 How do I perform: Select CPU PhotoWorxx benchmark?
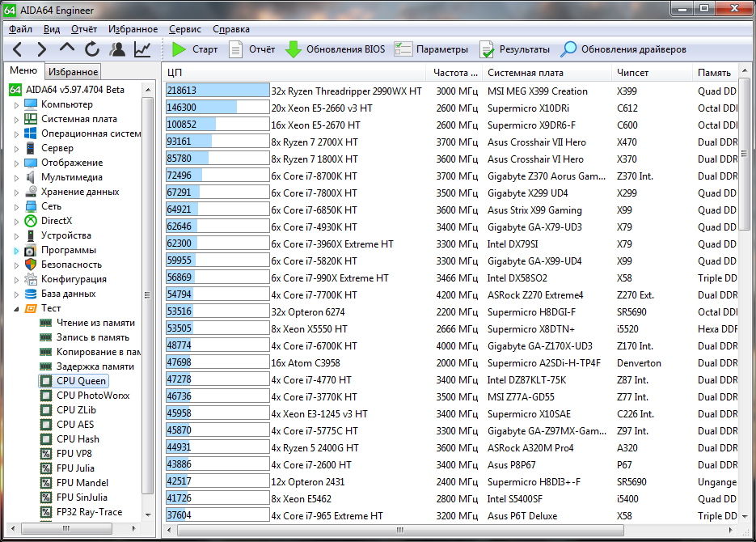point(93,396)
